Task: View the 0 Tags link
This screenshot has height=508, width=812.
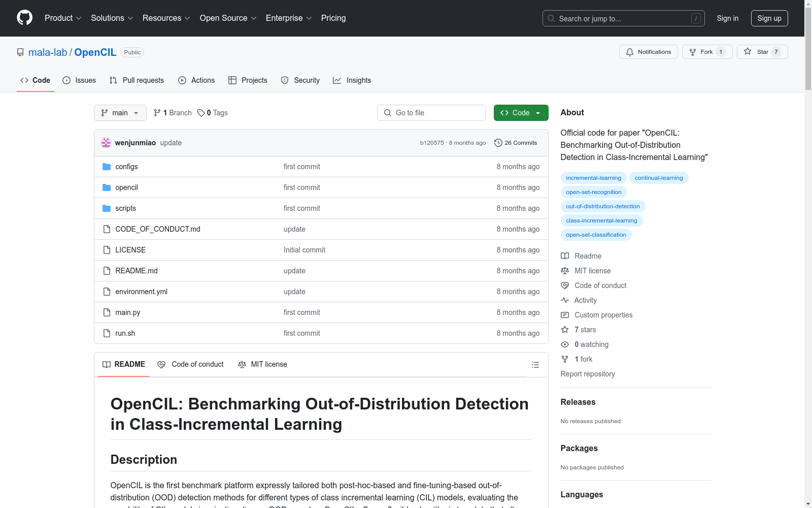Action: point(213,113)
